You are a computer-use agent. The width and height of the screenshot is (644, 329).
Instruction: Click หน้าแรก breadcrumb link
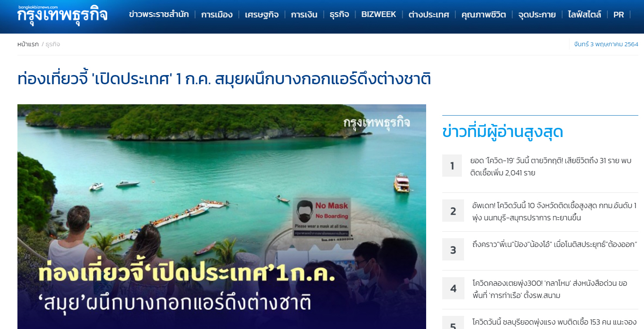[28, 44]
